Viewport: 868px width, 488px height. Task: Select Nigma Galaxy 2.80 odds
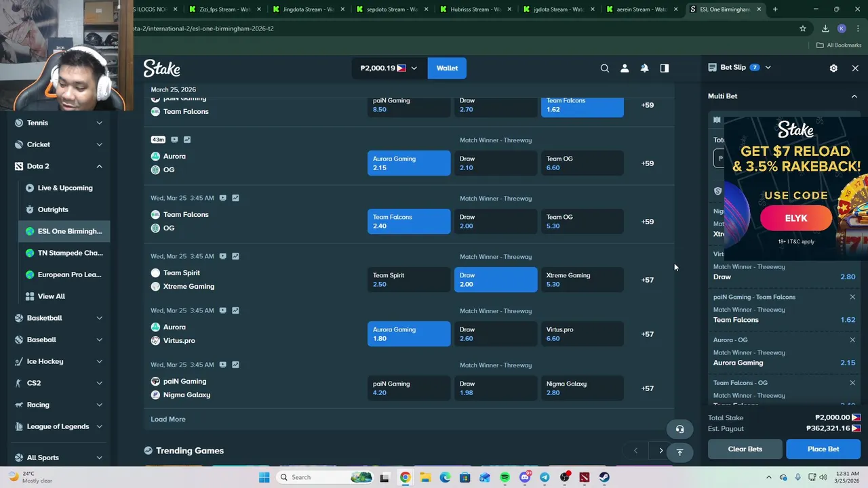click(582, 388)
